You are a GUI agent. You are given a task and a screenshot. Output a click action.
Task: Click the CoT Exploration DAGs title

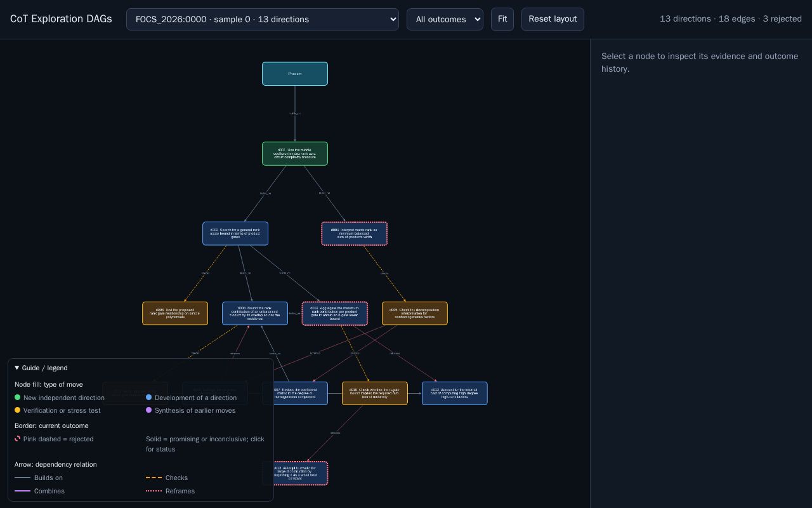61,19
